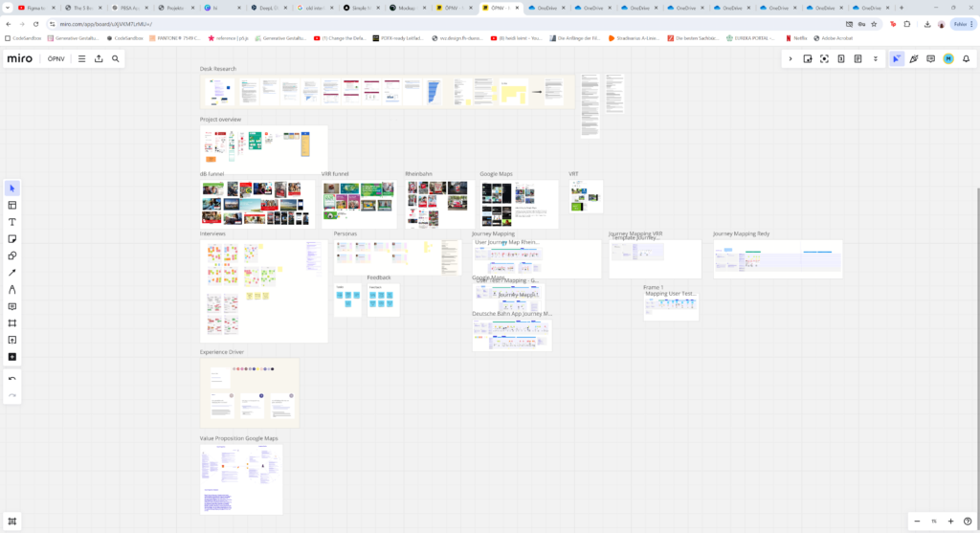
Task: Open the help question mark button
Action: pyautogui.click(x=968, y=522)
